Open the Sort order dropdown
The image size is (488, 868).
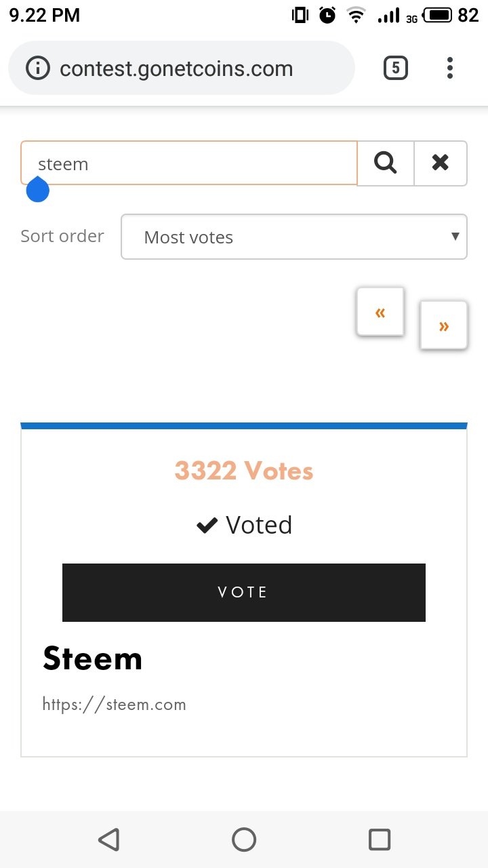coord(294,237)
